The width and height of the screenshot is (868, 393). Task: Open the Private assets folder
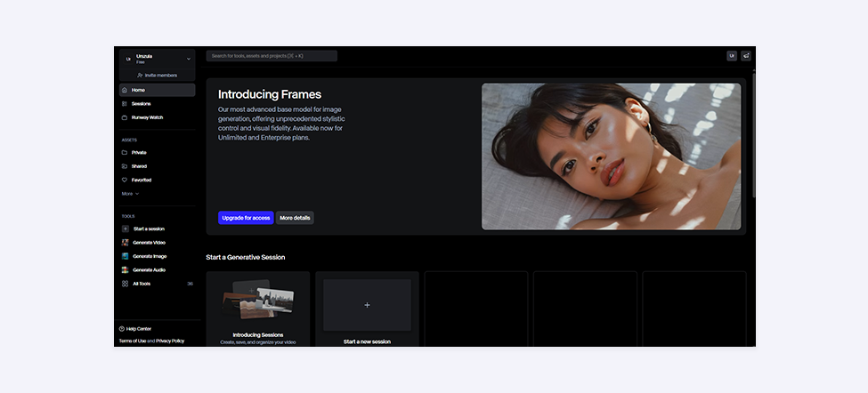pyautogui.click(x=139, y=153)
